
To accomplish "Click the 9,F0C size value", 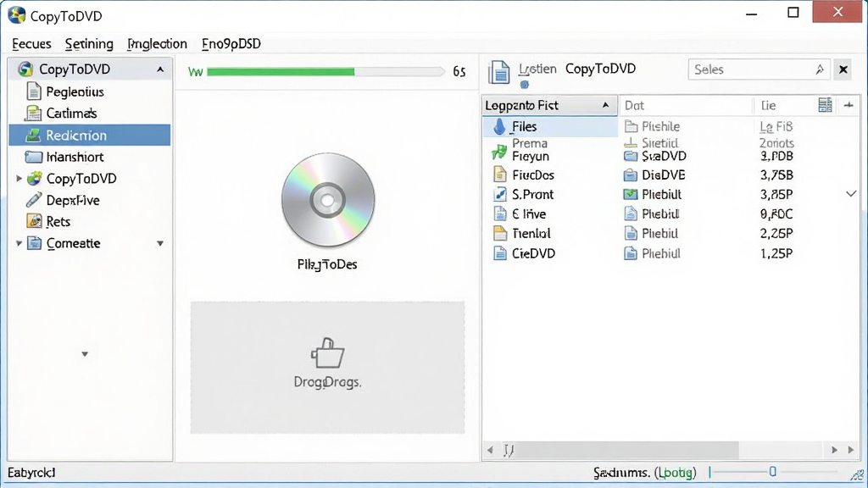I will pyautogui.click(x=776, y=214).
